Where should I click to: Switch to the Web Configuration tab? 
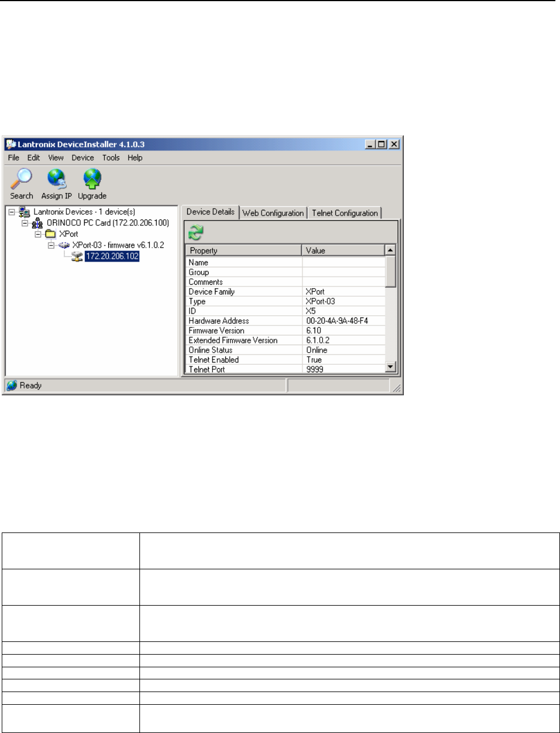[273, 213]
